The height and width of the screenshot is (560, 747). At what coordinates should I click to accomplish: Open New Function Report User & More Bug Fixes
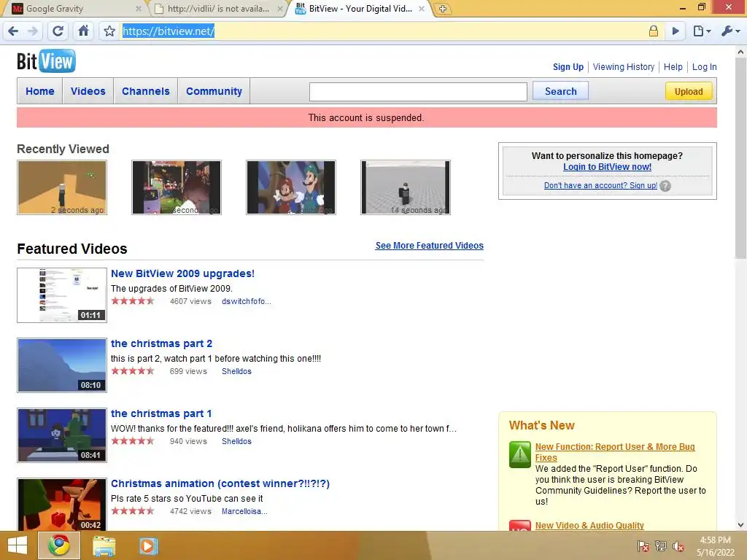click(x=615, y=452)
